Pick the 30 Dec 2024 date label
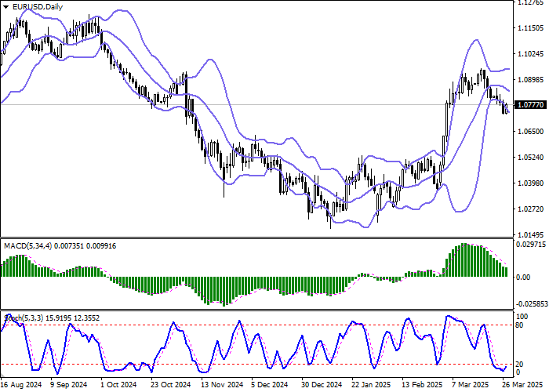 pos(320,385)
